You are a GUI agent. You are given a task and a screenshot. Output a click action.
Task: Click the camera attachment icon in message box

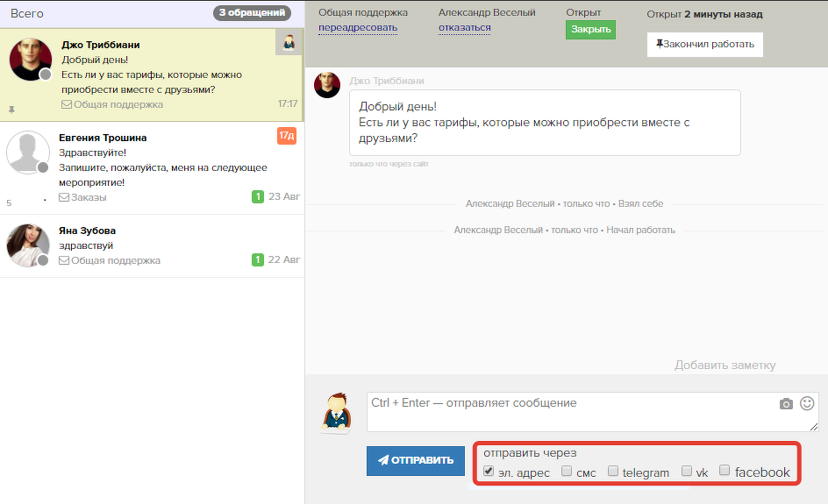coord(786,404)
